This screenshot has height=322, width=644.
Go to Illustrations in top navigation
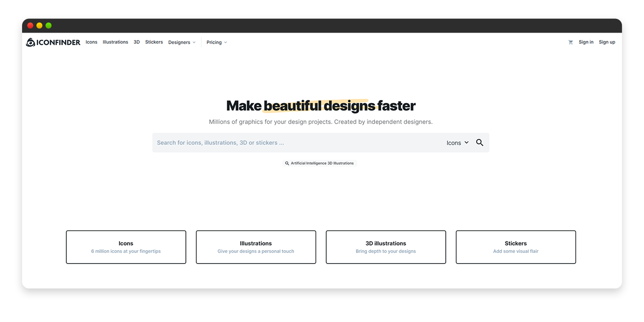[115, 42]
